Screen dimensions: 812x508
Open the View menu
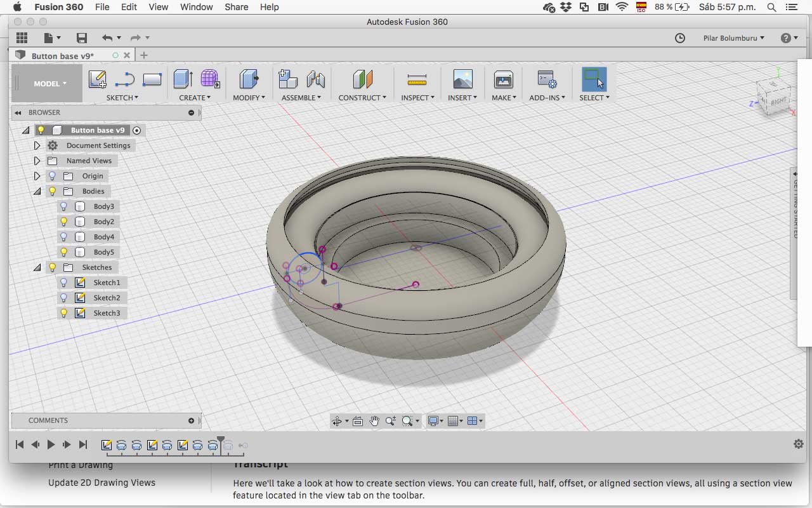click(x=159, y=7)
